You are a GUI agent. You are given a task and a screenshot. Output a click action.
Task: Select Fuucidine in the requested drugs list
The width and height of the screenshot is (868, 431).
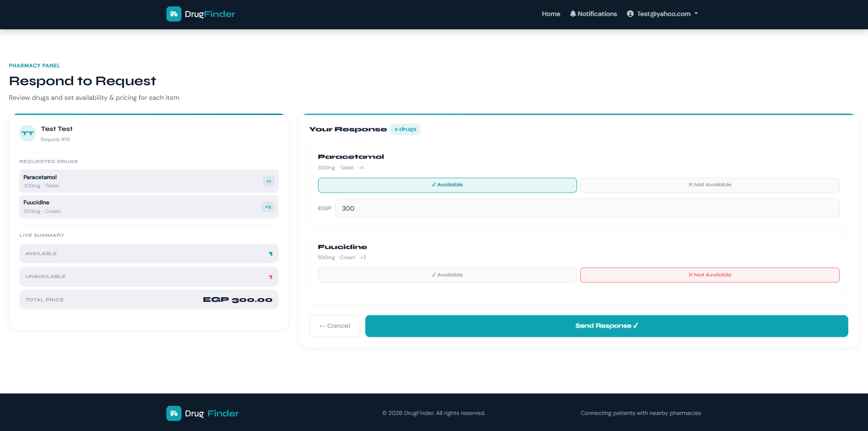137,207
